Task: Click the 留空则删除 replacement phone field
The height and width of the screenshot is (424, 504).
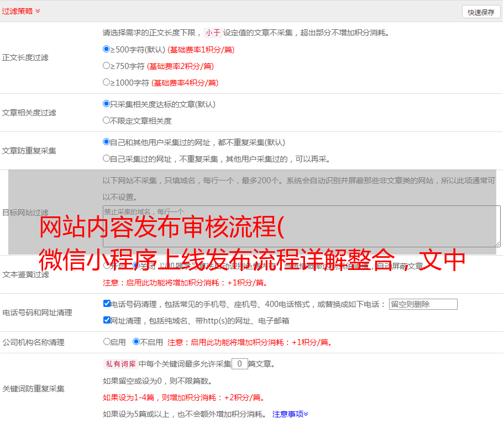Action: pos(423,304)
